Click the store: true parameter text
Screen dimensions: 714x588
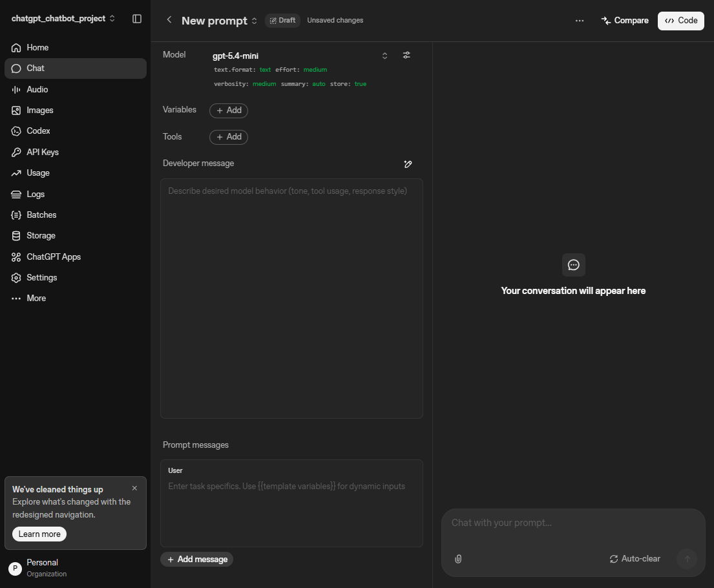click(348, 84)
